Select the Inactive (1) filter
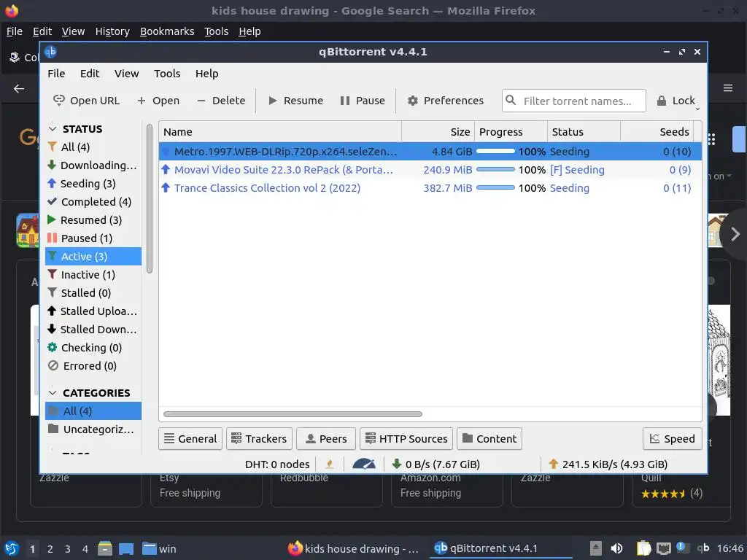This screenshot has width=747, height=560. (x=93, y=275)
